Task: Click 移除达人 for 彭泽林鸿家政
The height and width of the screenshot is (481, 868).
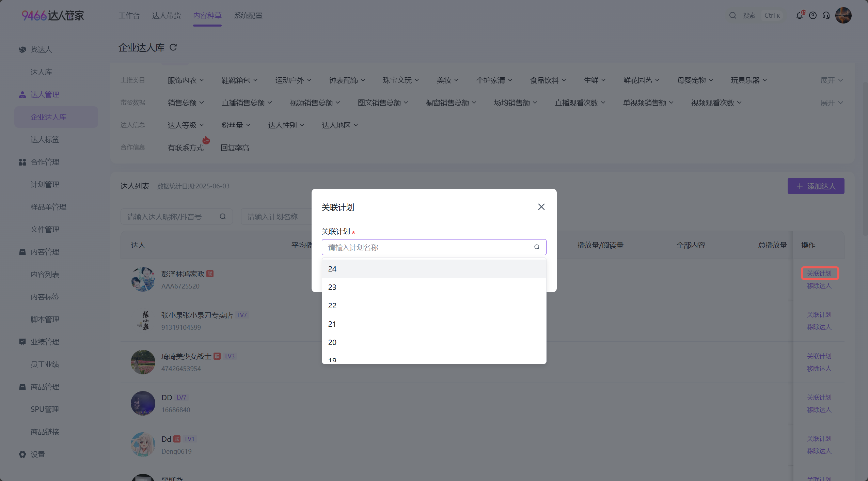Action: (x=819, y=286)
